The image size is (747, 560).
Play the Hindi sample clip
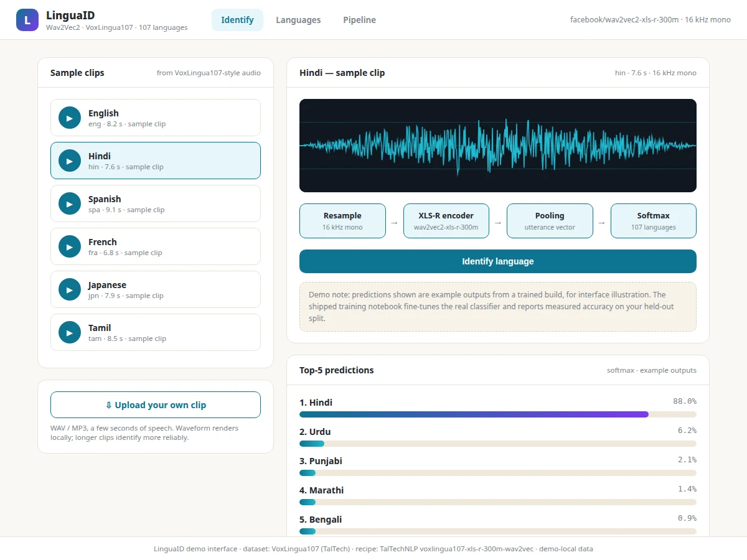[70, 161]
